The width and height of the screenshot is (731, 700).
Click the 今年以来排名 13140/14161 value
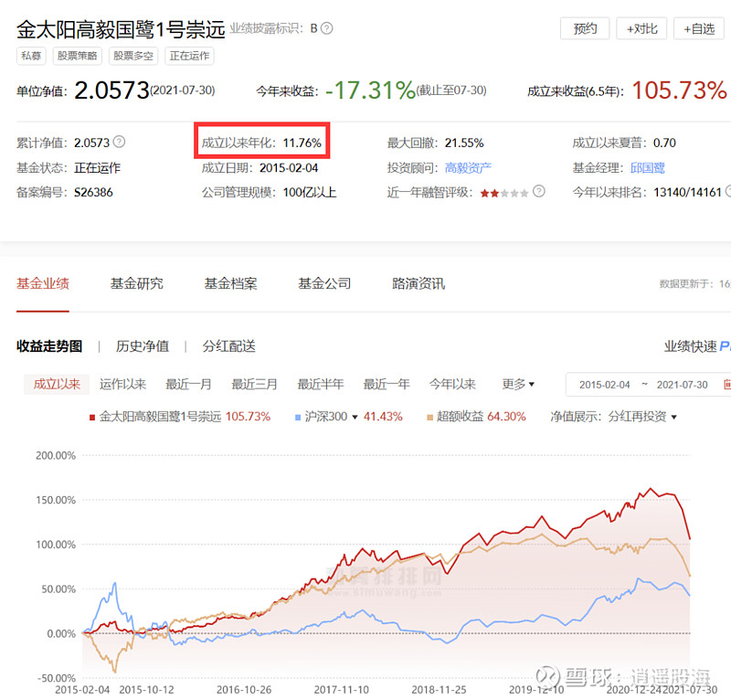click(688, 192)
